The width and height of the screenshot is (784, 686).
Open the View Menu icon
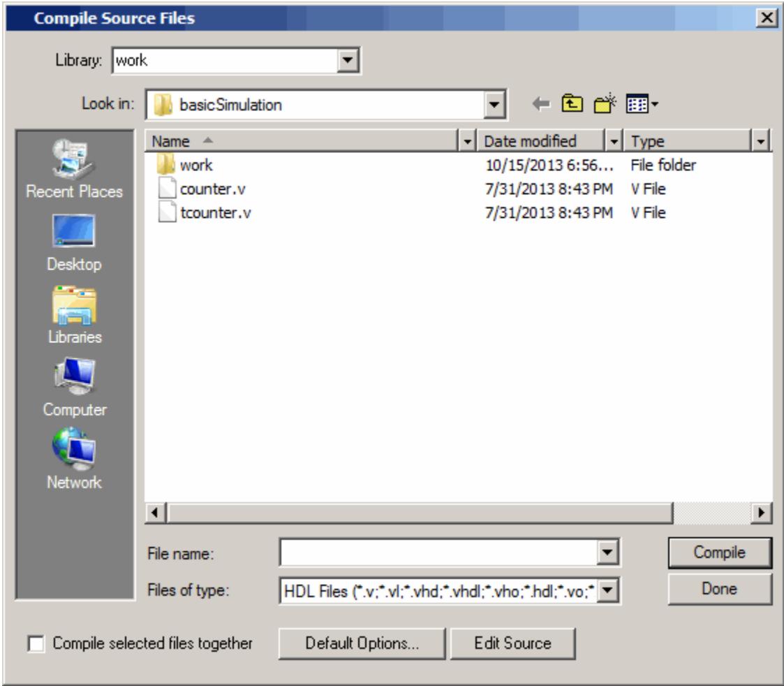pos(642,104)
